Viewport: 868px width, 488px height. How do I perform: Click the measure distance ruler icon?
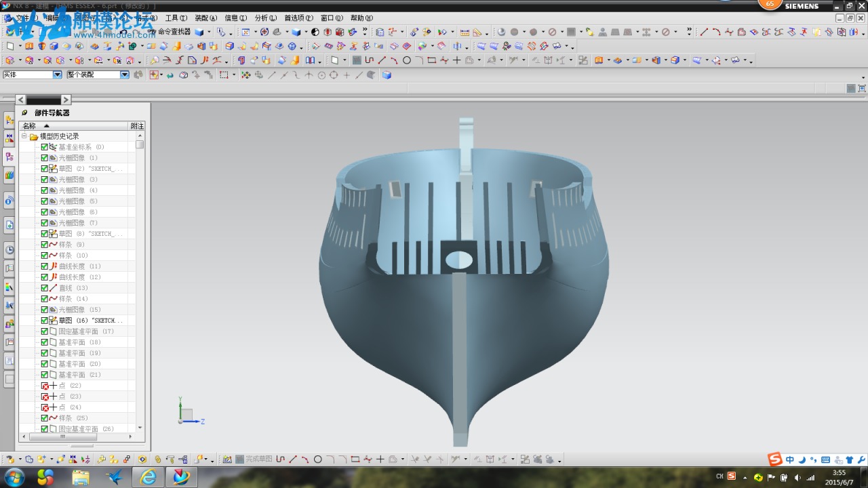[465, 32]
